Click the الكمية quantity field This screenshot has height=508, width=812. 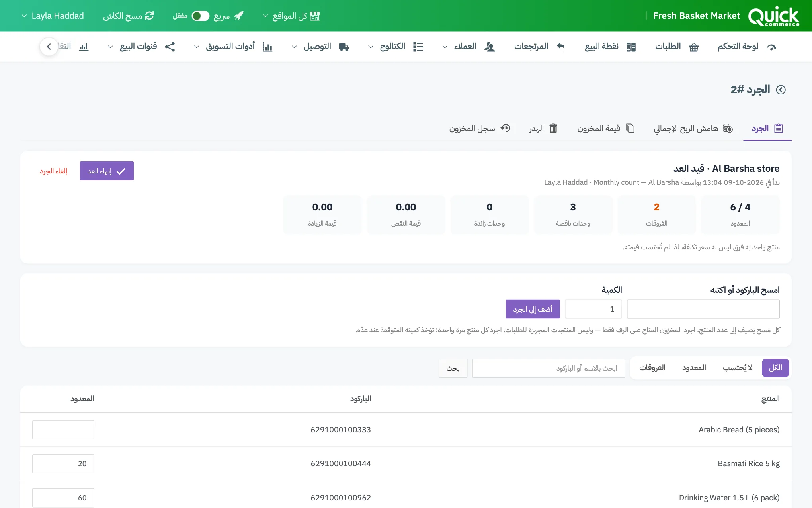[593, 309]
